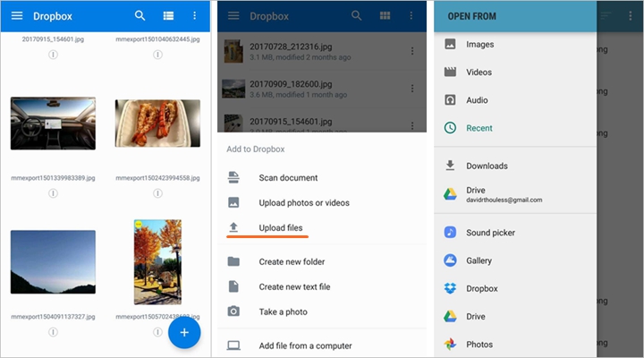Click file name mmexport1502423994558.jpg
644x358 pixels.
coord(157,178)
